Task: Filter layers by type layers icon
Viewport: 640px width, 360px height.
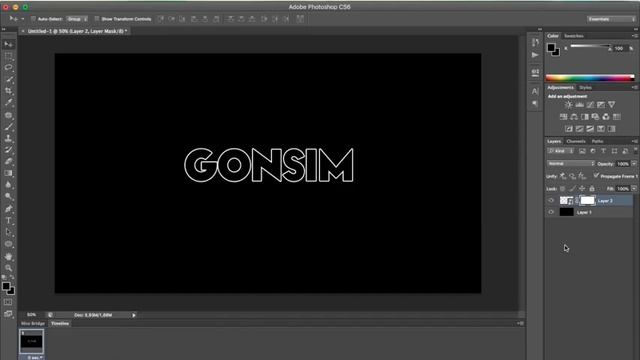Action: pyautogui.click(x=604, y=151)
